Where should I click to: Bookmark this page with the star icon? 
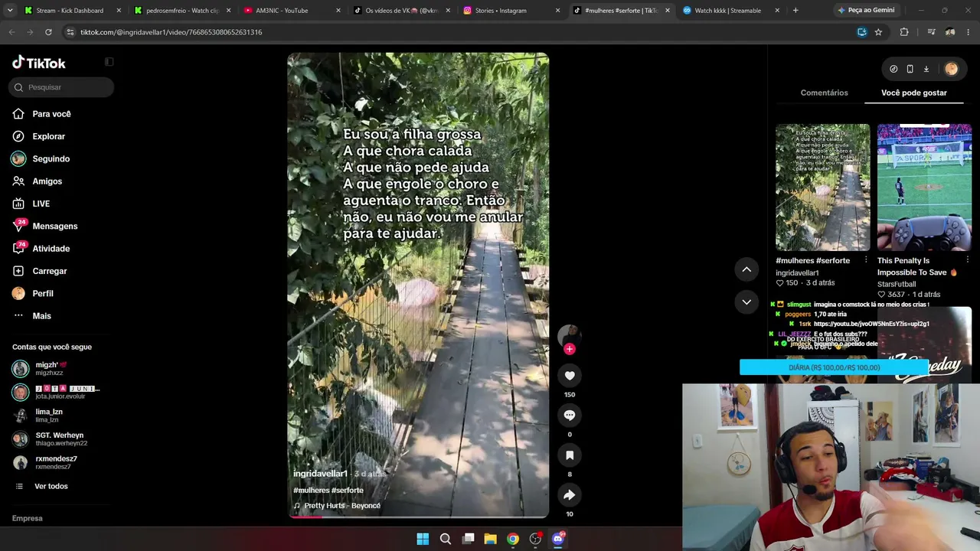point(878,32)
